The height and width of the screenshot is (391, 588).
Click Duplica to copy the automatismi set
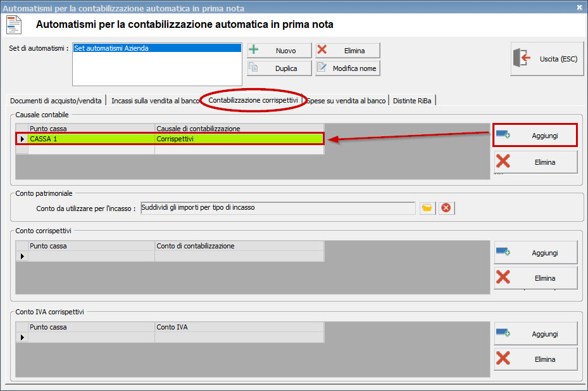[279, 68]
